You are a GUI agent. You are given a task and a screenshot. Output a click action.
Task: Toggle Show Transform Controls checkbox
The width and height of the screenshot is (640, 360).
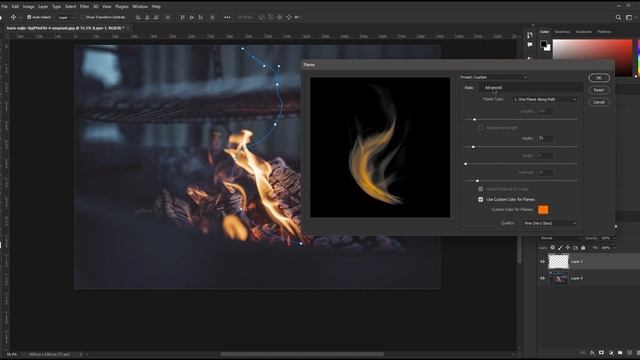pos(82,17)
